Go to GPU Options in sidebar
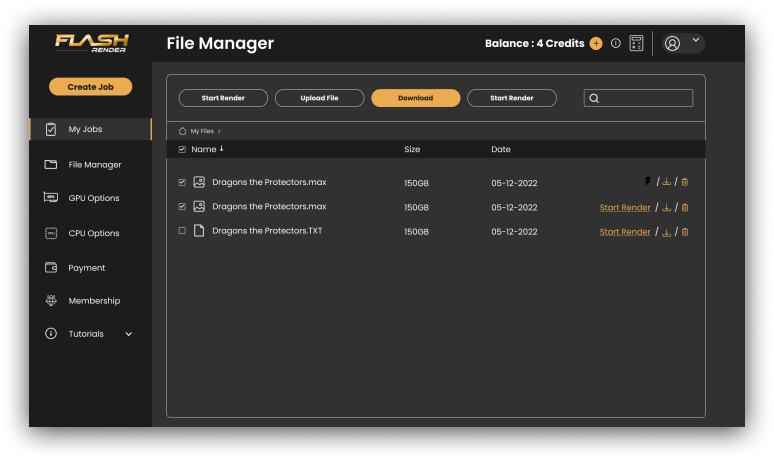Viewport: 774px width, 460px height. [x=93, y=198]
